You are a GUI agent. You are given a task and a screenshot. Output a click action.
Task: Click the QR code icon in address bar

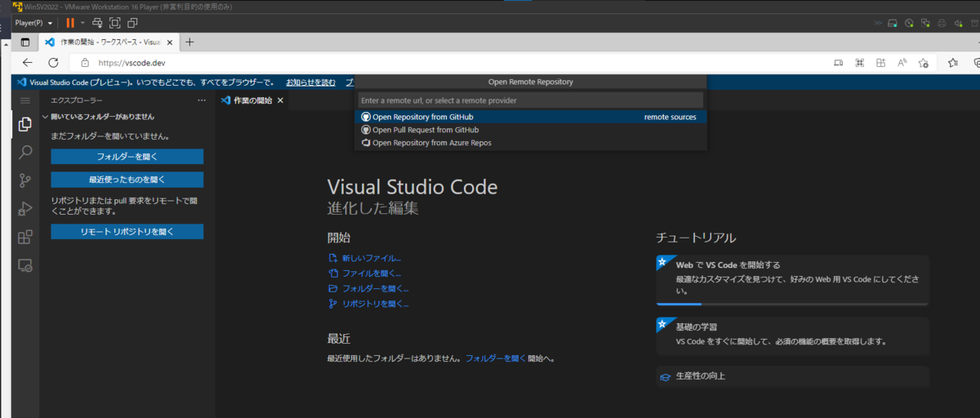(859, 63)
